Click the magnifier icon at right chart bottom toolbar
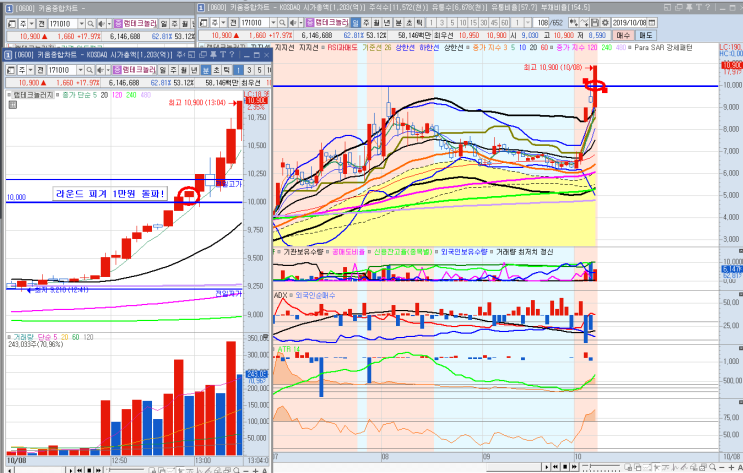 (712, 467)
